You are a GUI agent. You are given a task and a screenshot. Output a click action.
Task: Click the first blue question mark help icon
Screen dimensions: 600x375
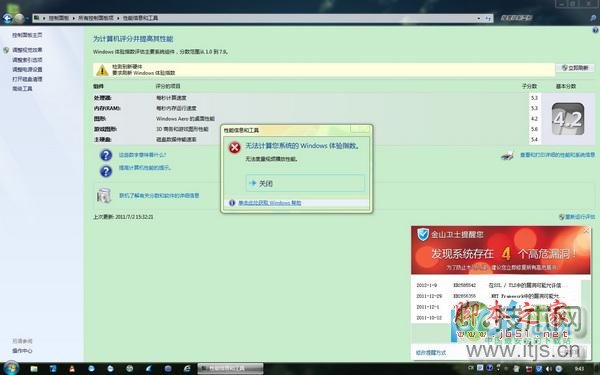coord(106,155)
